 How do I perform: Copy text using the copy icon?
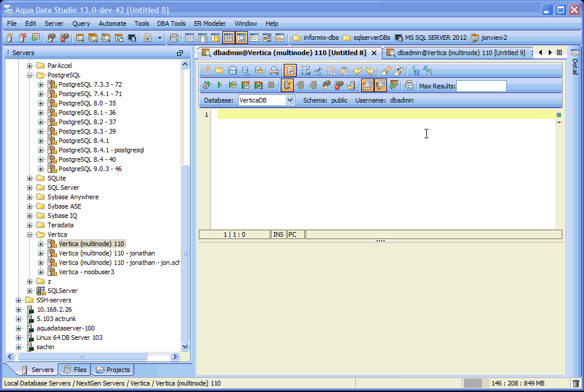[x=331, y=70]
